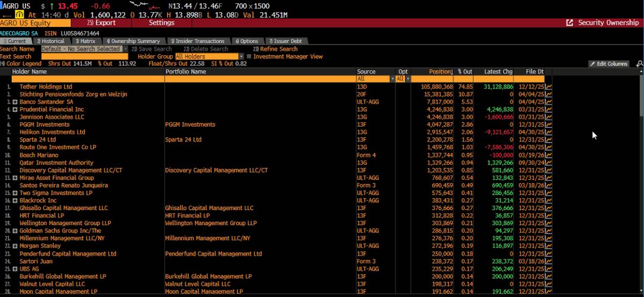
Task: Click the AGRO US Equity security field
Action: [x=35, y=23]
